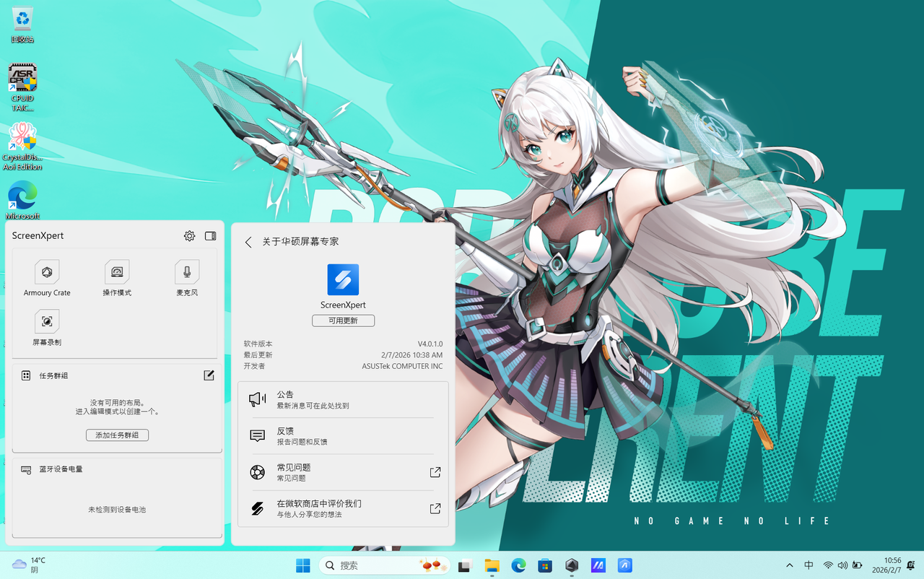Screen dimensions: 924x579
Task: Click the 可用更新 button
Action: [x=343, y=321]
